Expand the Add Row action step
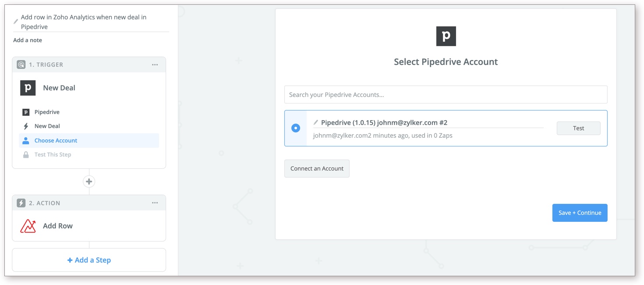The image size is (644, 285). [x=58, y=226]
